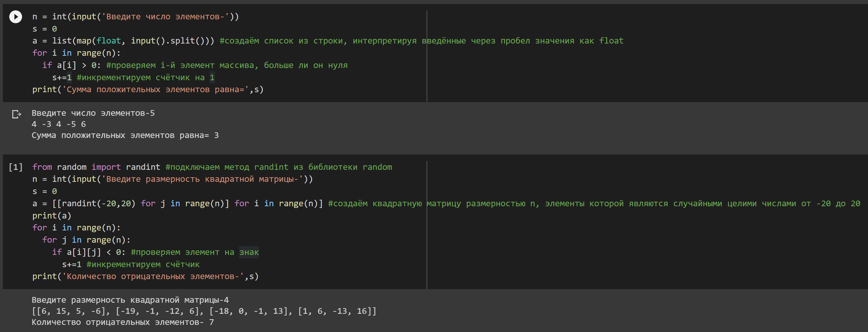The height and width of the screenshot is (332, 868).
Task: Click the 'Введите число элементов-' string in first cell
Action: pyautogui.click(x=165, y=17)
